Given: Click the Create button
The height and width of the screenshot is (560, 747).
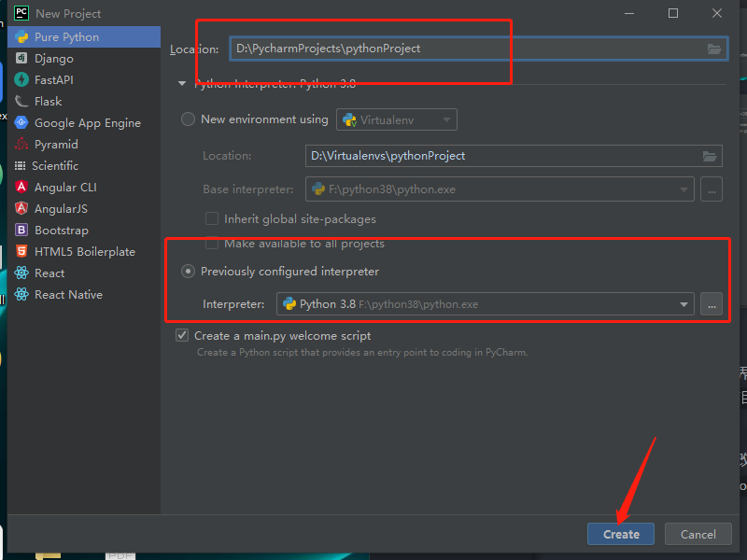Looking at the screenshot, I should click(621, 534).
